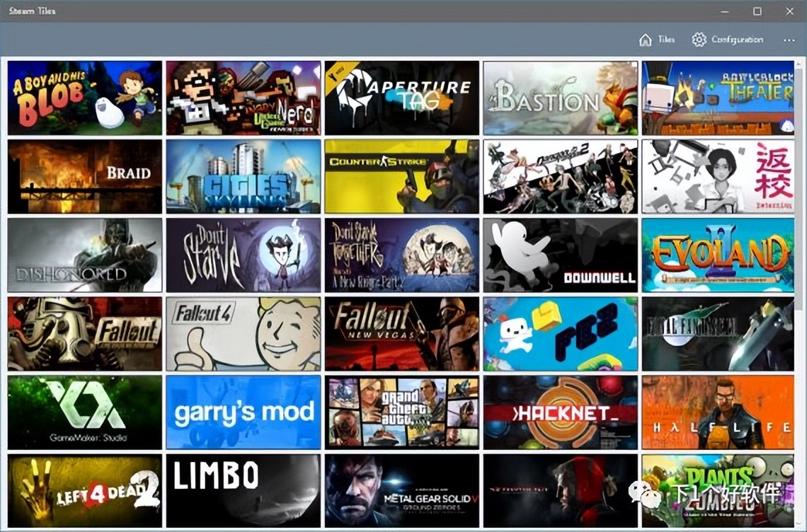Close the Steam Tiles window
The width and height of the screenshot is (807, 532).
pyautogui.click(x=789, y=11)
